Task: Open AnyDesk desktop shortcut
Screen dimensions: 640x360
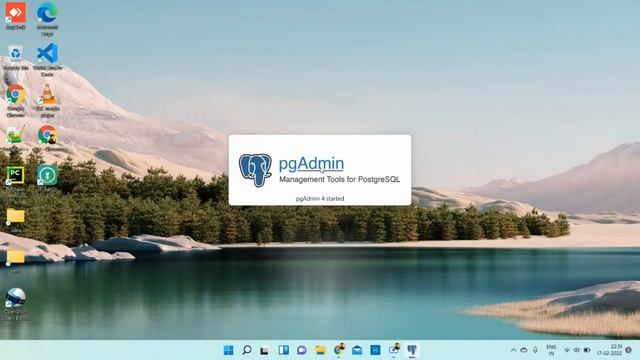Action: pyautogui.click(x=16, y=16)
